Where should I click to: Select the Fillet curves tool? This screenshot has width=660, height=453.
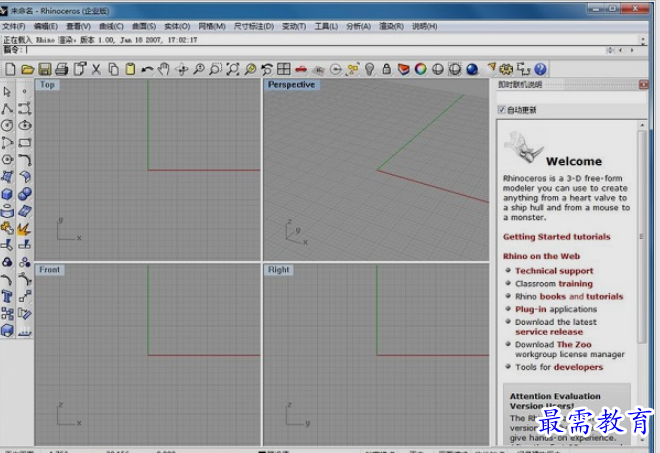coord(25,160)
